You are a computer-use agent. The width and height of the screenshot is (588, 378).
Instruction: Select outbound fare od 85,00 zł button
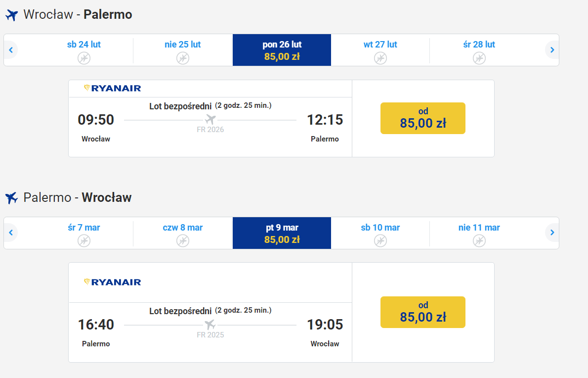[423, 118]
